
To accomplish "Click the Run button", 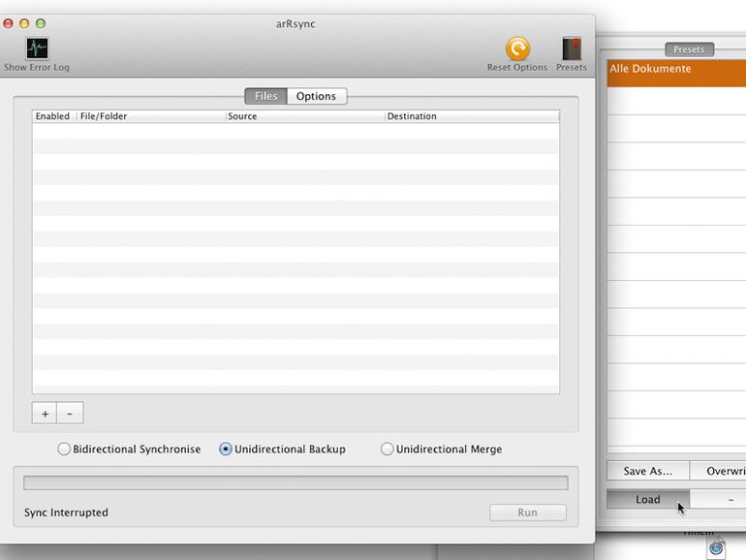I will (528, 513).
